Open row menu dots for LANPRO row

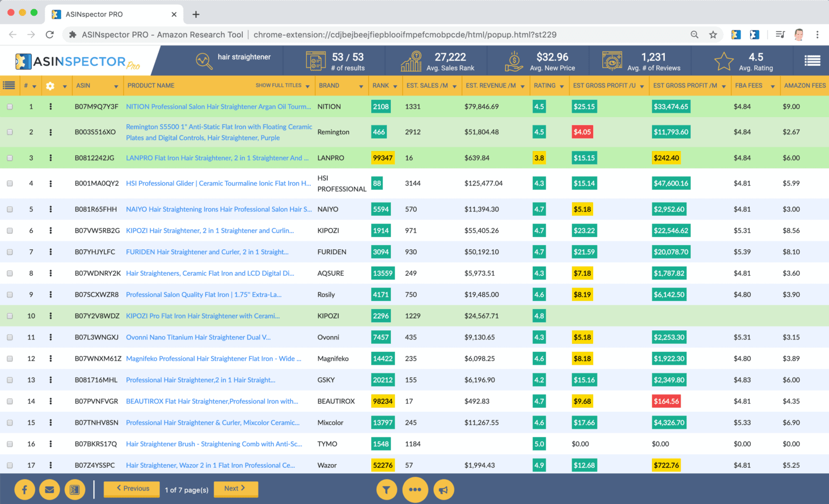(51, 158)
